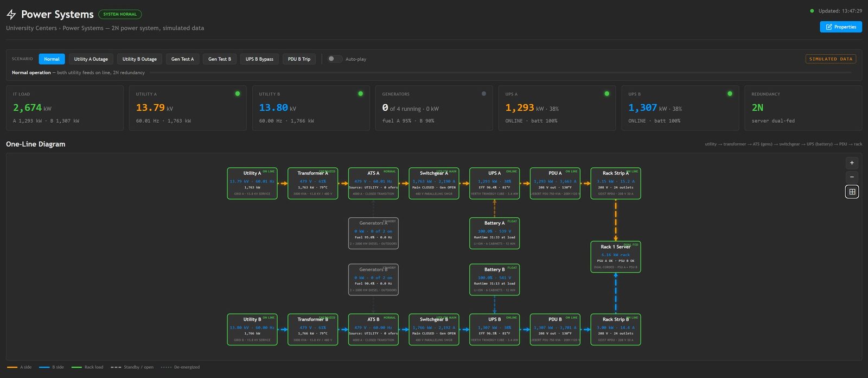Open the Rack 1 Server node

point(616,257)
